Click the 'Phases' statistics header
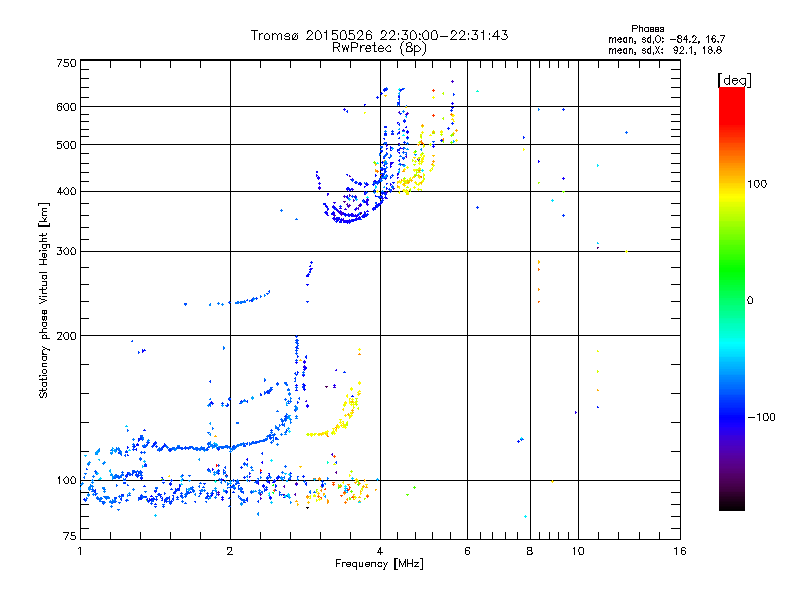800x600 pixels. [647, 29]
